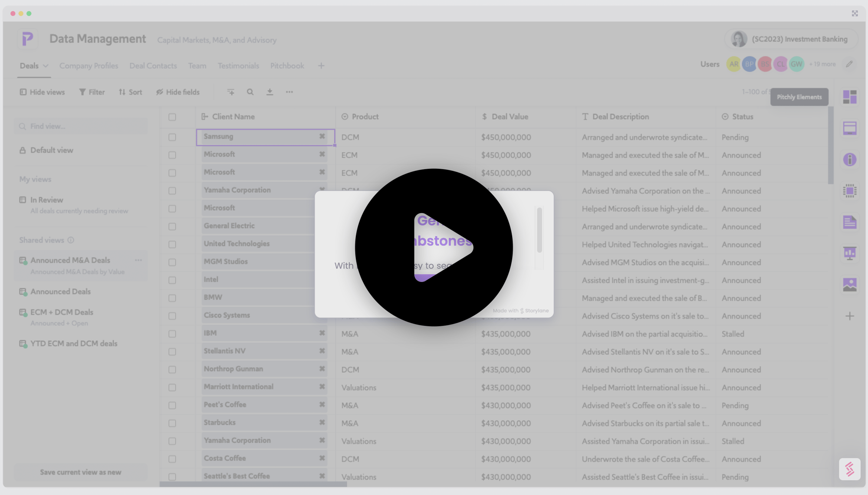Check the Marriott International row checkbox
This screenshot has width=868, height=495.
[172, 387]
